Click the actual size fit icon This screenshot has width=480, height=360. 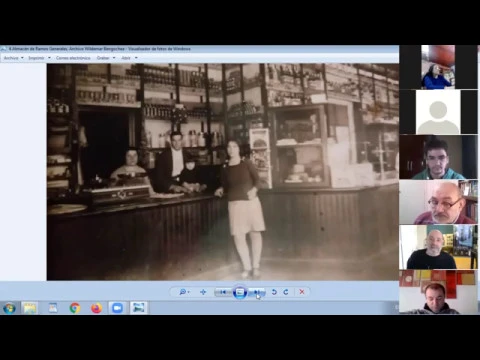[x=203, y=292]
